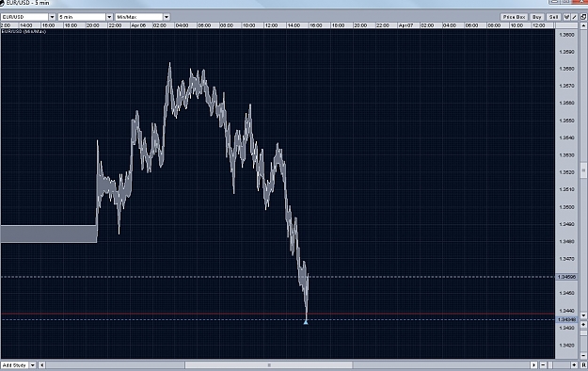Image resolution: width=588 pixels, height=371 pixels.
Task: Click the window icon in the title bar
Action: (2, 3)
